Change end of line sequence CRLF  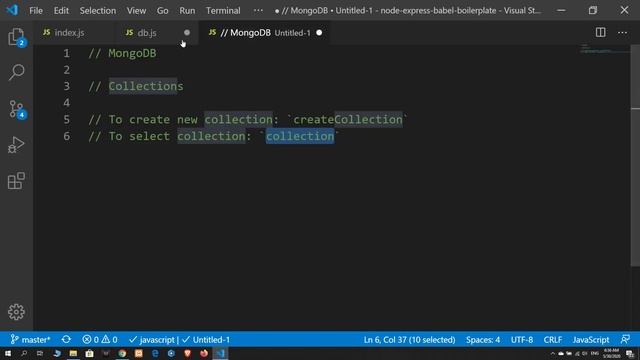click(553, 340)
